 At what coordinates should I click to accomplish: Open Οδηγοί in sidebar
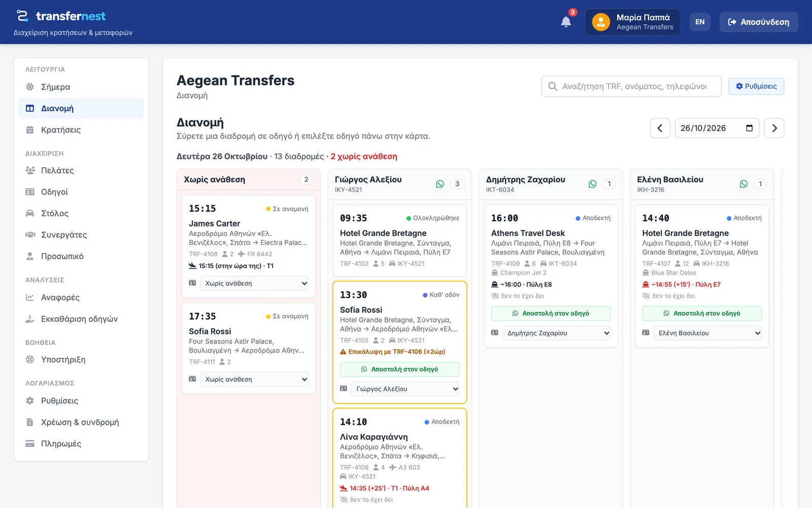coord(81,192)
